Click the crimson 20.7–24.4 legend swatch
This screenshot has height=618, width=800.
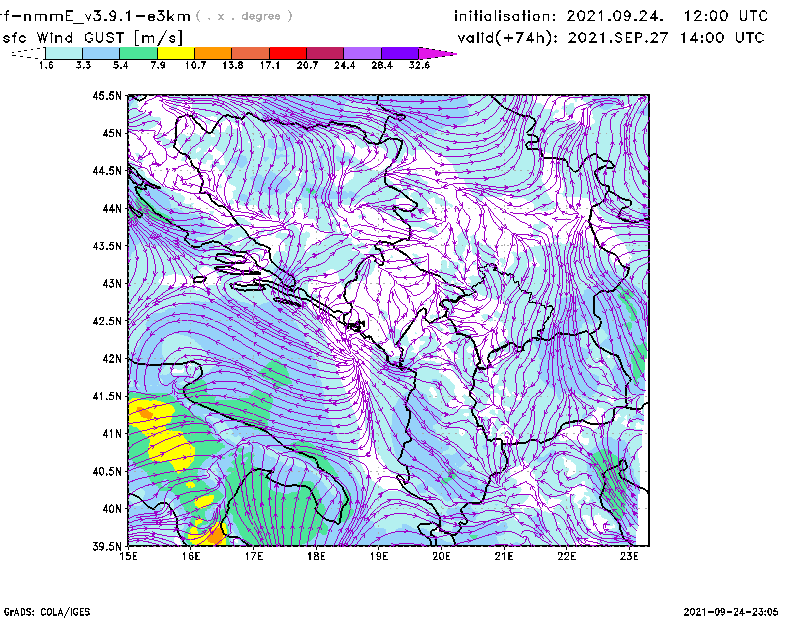(325, 53)
